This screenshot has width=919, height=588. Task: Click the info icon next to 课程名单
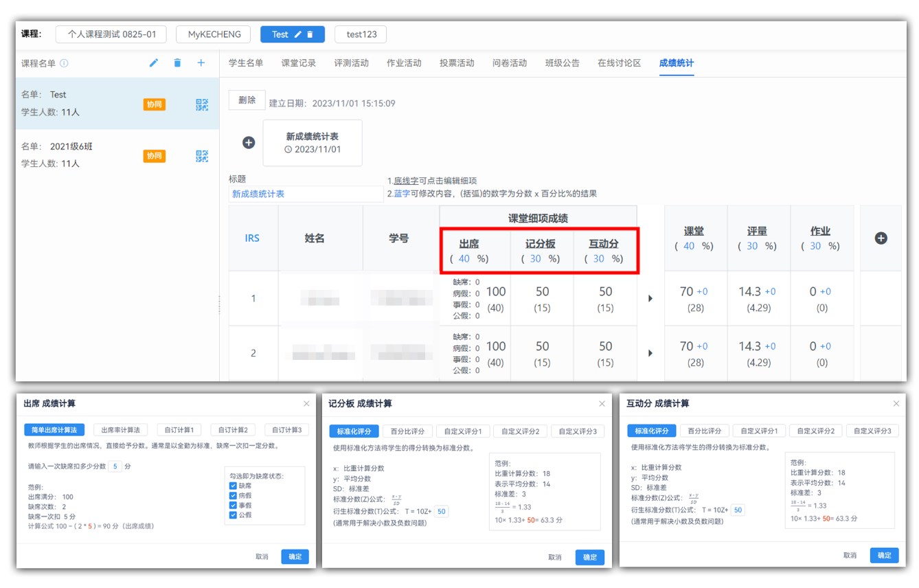(x=64, y=63)
